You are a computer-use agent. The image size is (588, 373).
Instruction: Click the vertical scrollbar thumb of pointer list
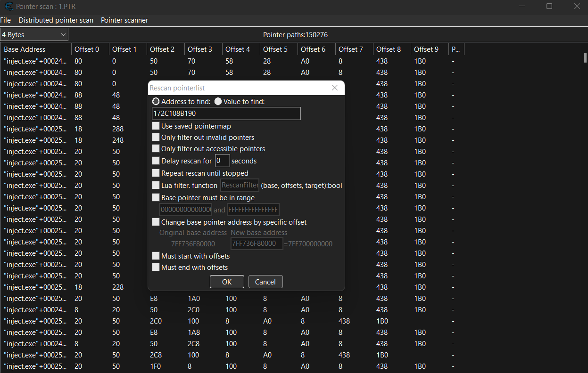[x=586, y=57]
